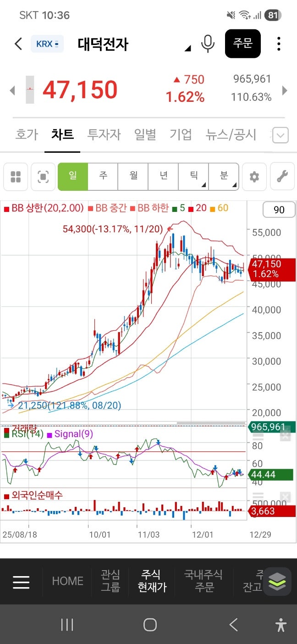Tap the 90 candle count field
This screenshot has height=644, width=297.
point(279,210)
